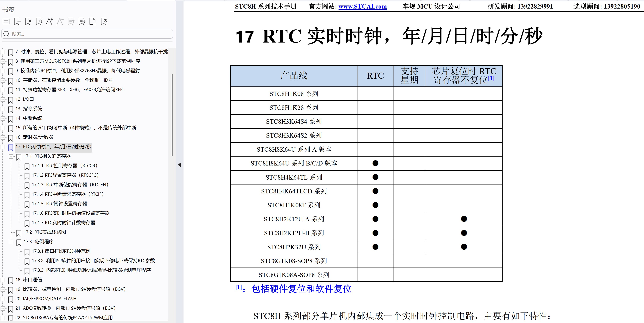644x323 pixels.
Task: Expand chapter 8 ISP下载范例程序 bookmark
Action: click(2, 61)
